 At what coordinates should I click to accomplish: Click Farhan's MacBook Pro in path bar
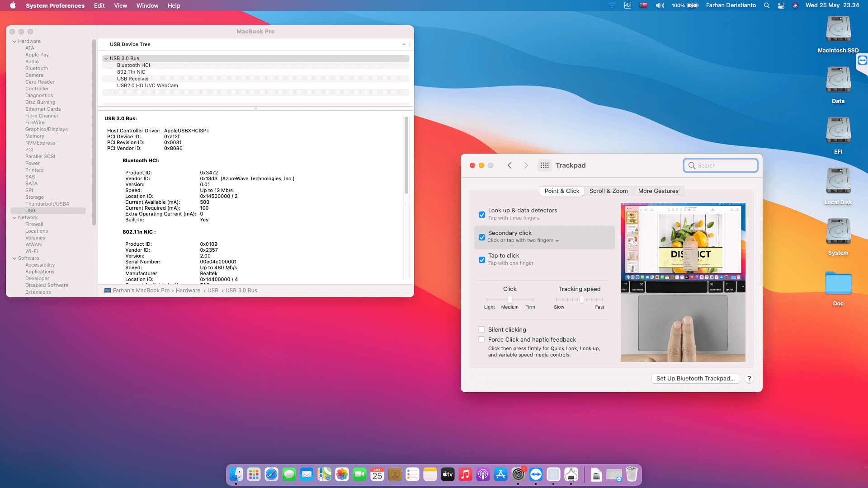(x=141, y=291)
